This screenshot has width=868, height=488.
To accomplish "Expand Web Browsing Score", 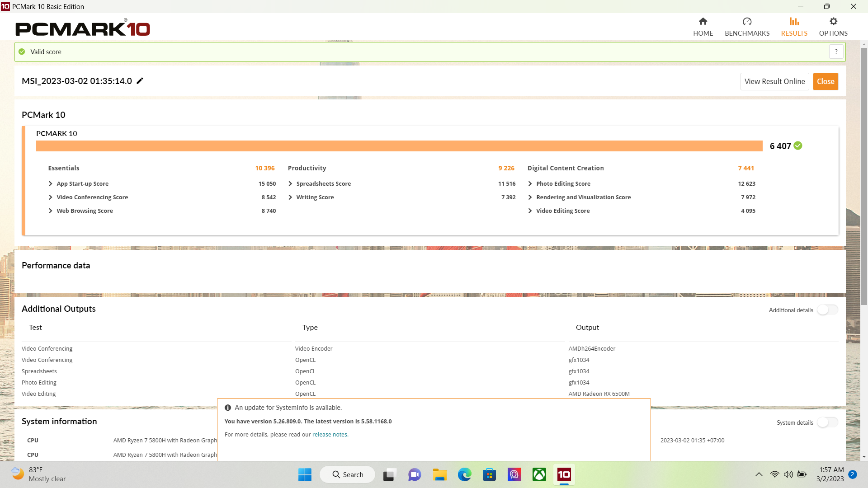I will [51, 211].
